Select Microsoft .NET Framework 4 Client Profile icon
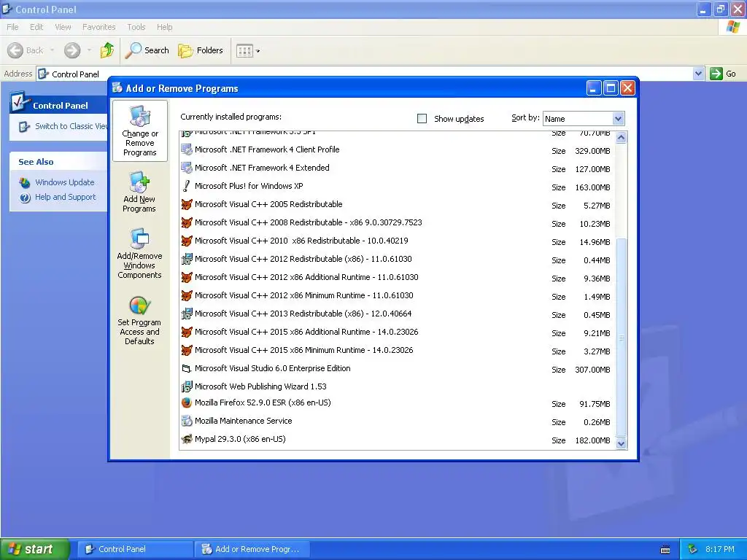The width and height of the screenshot is (747, 560). pos(187,150)
